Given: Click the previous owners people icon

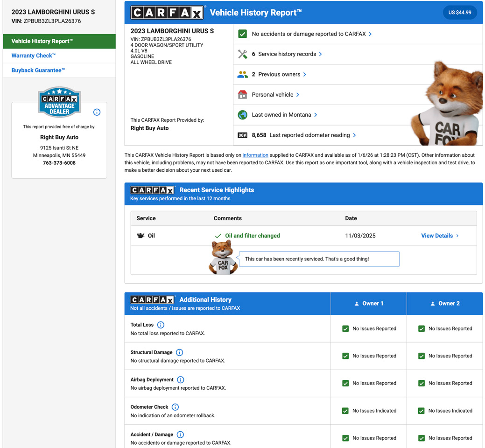Looking at the screenshot, I should point(242,75).
